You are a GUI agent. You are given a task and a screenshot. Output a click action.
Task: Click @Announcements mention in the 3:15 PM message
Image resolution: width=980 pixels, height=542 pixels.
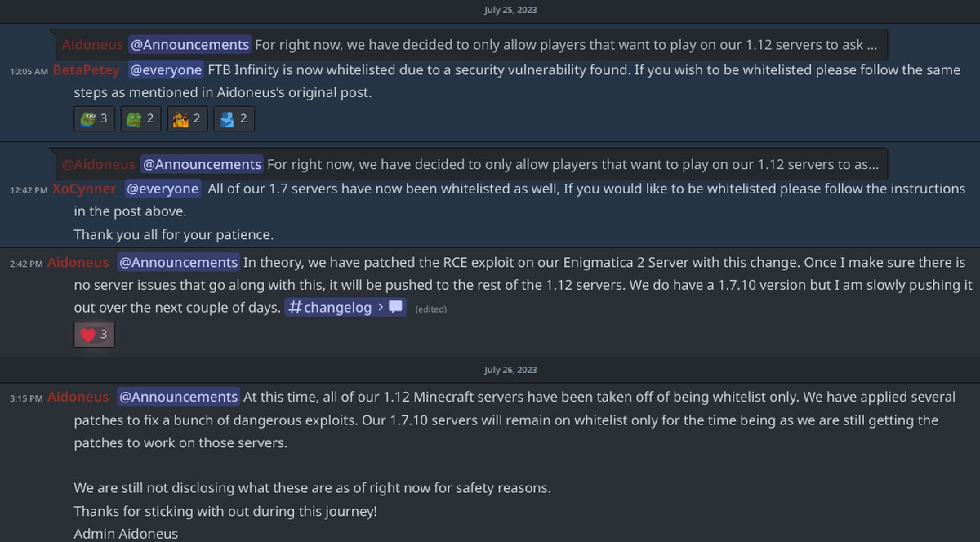pos(178,398)
